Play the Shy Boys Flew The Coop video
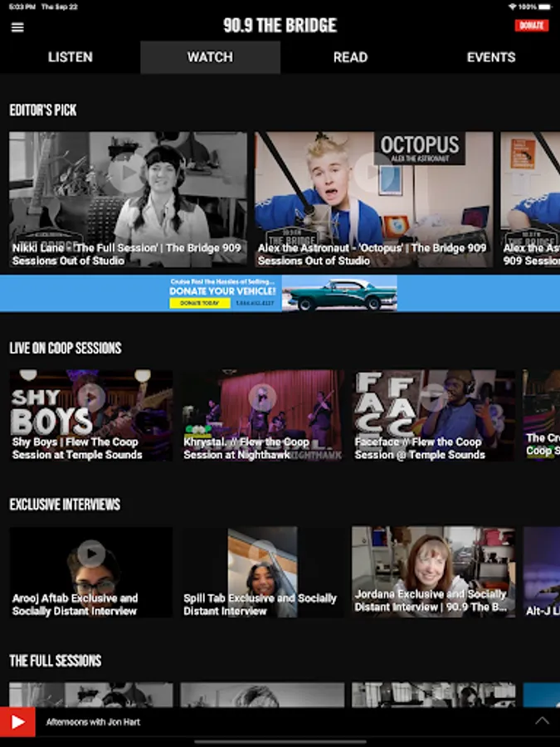This screenshot has height=747, width=560. point(91,398)
